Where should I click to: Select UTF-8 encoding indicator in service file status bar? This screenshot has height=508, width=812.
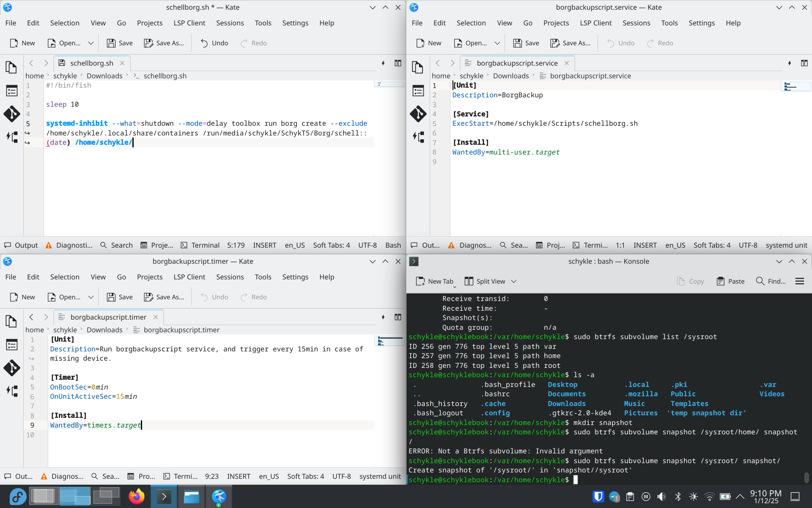coord(748,245)
